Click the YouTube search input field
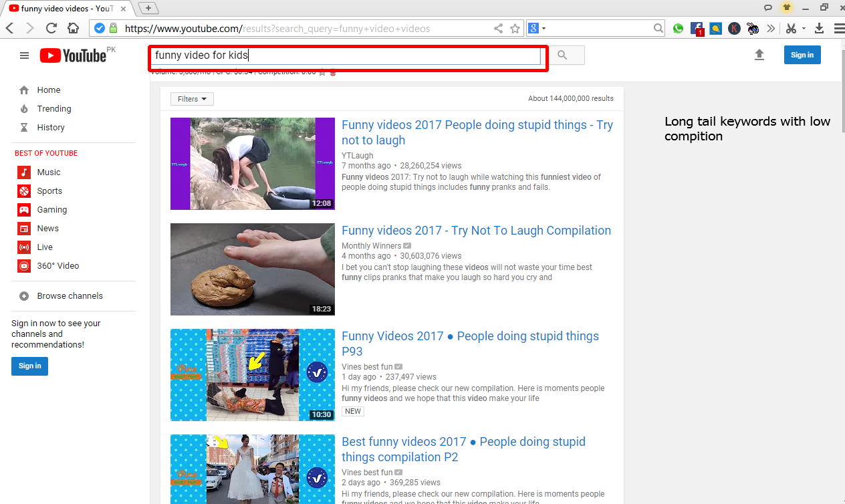The height and width of the screenshot is (504, 845). coord(347,56)
